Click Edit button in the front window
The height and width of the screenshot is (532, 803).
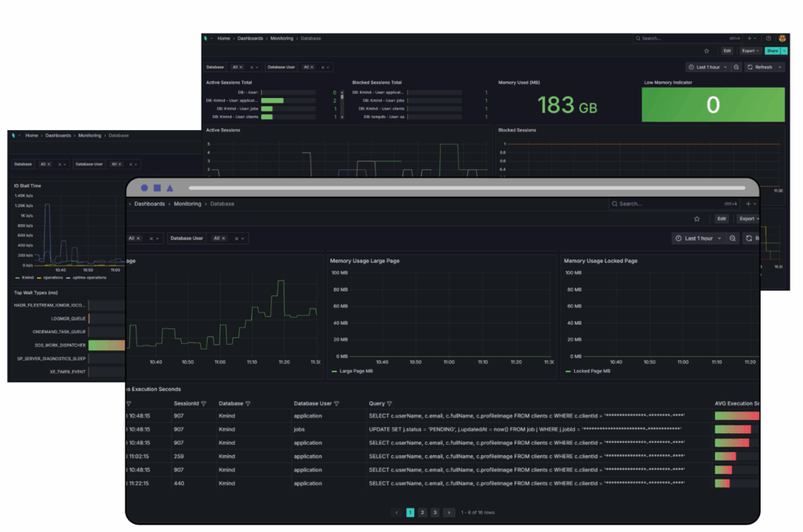[x=721, y=219]
